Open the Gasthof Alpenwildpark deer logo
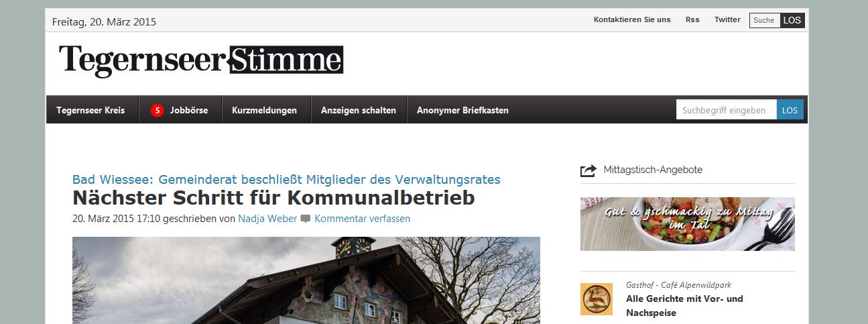 (x=597, y=299)
